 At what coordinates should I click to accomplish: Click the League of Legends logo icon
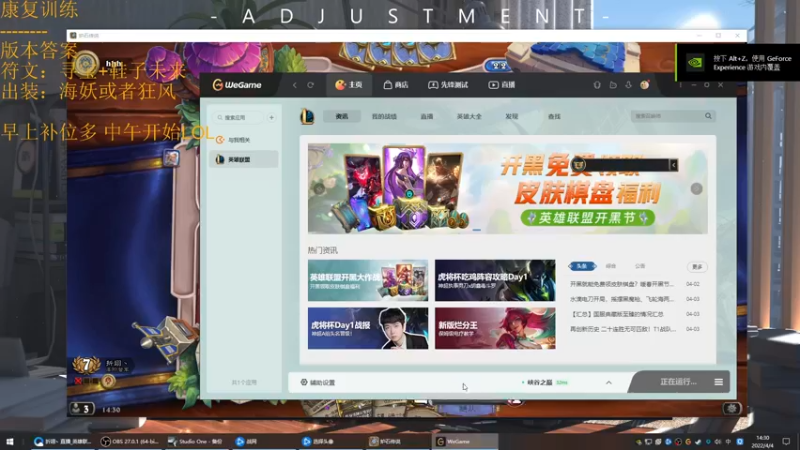307,117
